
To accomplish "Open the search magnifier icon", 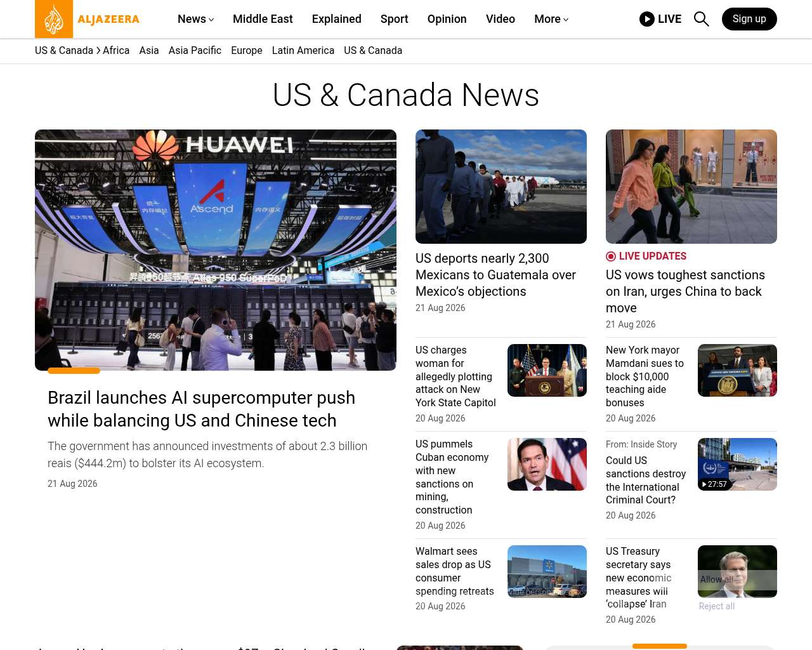I will (702, 19).
